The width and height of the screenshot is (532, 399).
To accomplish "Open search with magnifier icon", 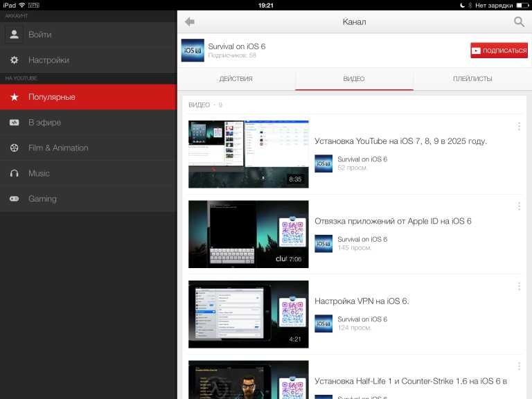I will pos(519,21).
